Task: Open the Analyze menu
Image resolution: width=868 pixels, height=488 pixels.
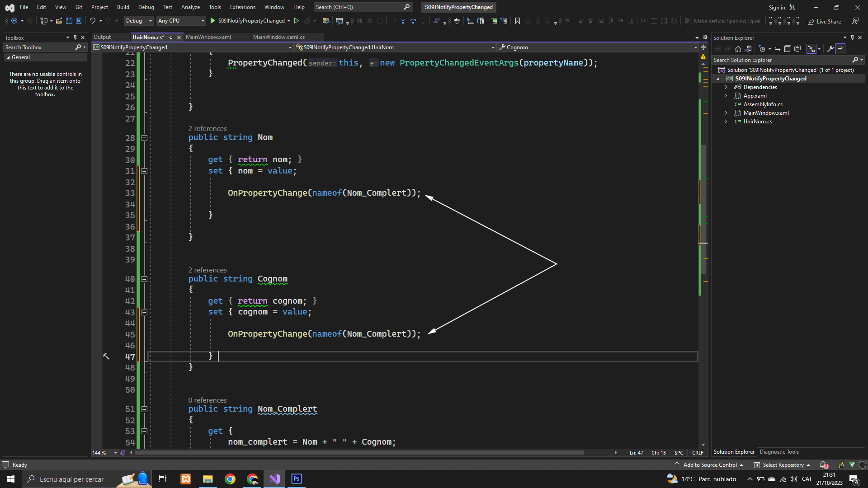Action: (x=190, y=7)
